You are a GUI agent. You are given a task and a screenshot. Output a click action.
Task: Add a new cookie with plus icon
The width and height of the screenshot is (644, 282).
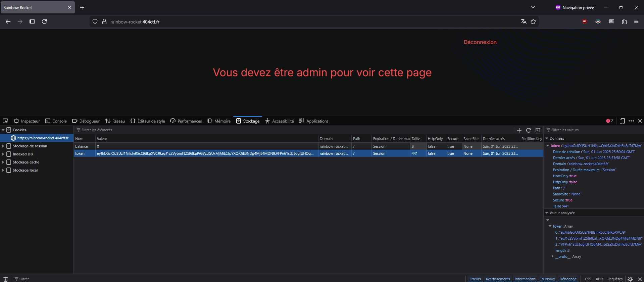[x=519, y=130]
